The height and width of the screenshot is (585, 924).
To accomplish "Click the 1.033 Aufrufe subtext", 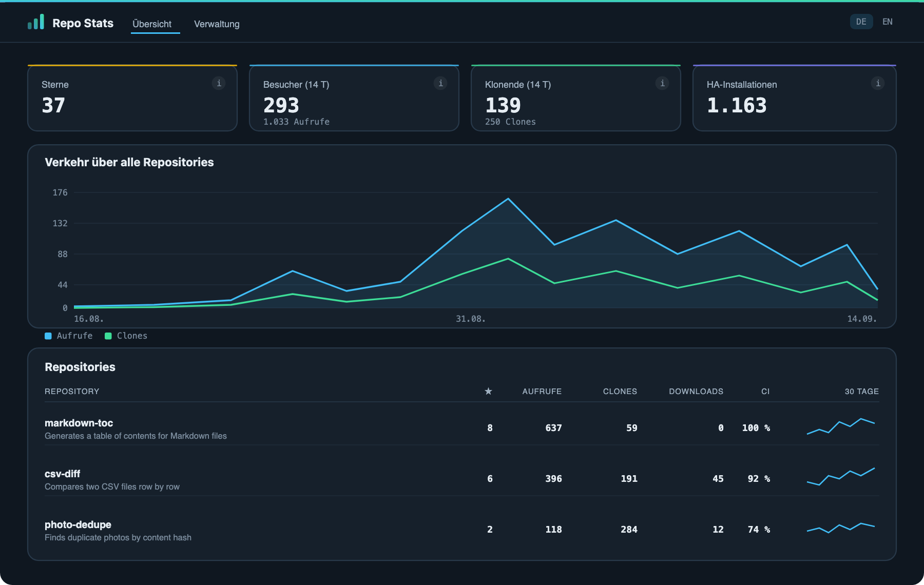I will [296, 122].
